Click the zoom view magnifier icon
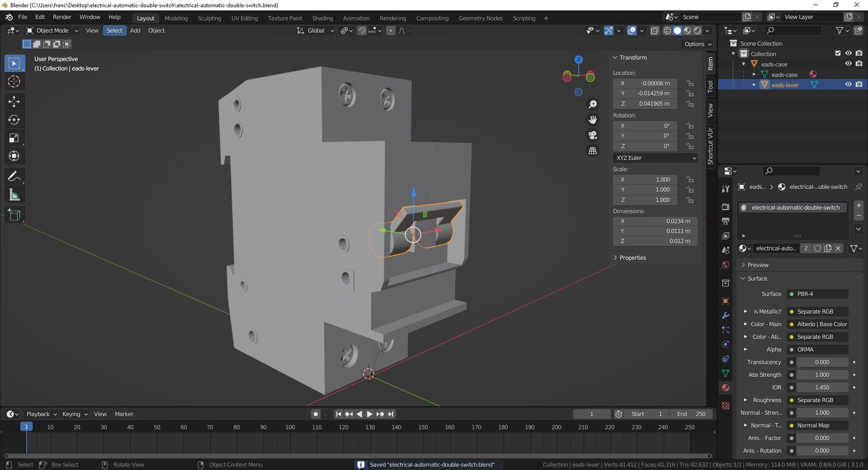This screenshot has height=470, width=868. pyautogui.click(x=593, y=104)
